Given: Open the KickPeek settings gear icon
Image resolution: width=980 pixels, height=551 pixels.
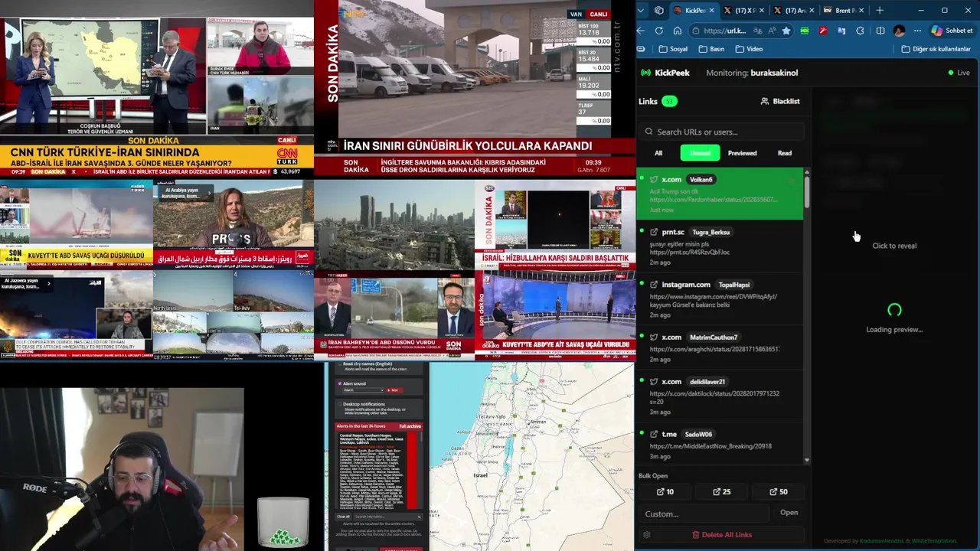Looking at the screenshot, I should click(x=647, y=535).
